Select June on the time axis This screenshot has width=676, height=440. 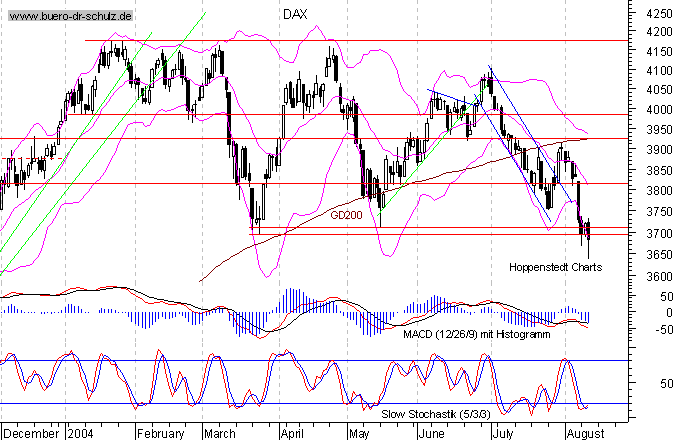click(x=430, y=434)
